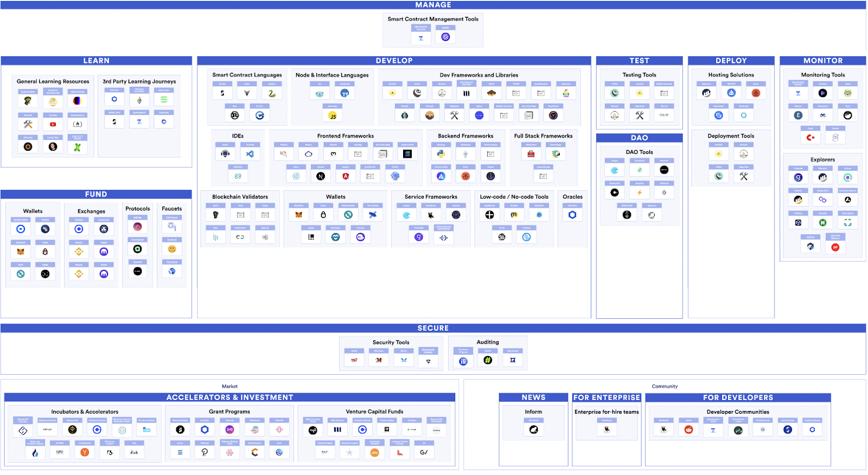Open the ACCELERATORS & INVESTMENT header
This screenshot has width=868, height=475.
click(x=230, y=397)
